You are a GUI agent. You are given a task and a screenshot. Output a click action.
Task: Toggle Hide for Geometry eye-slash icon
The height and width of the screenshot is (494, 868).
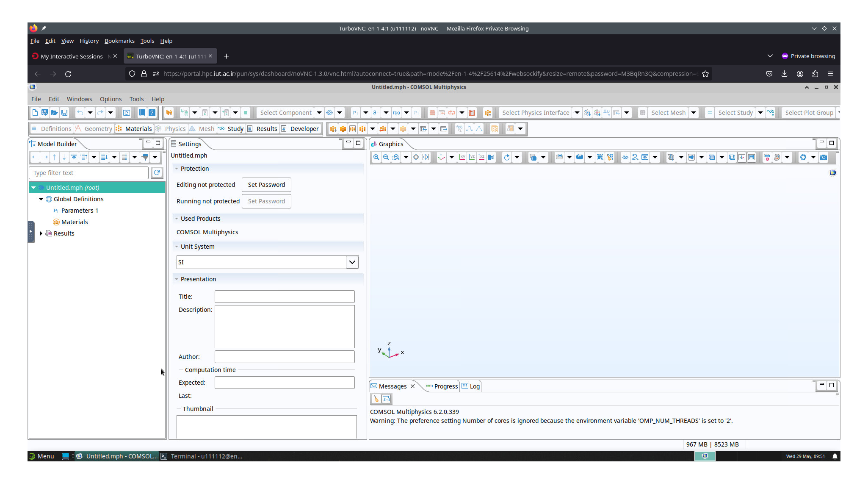click(x=625, y=157)
